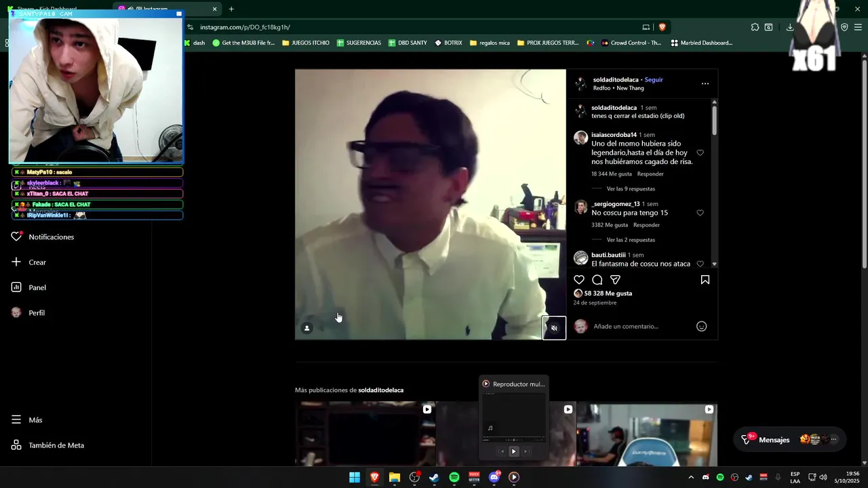
Task: Click Previous track in media player preview
Action: point(501,451)
